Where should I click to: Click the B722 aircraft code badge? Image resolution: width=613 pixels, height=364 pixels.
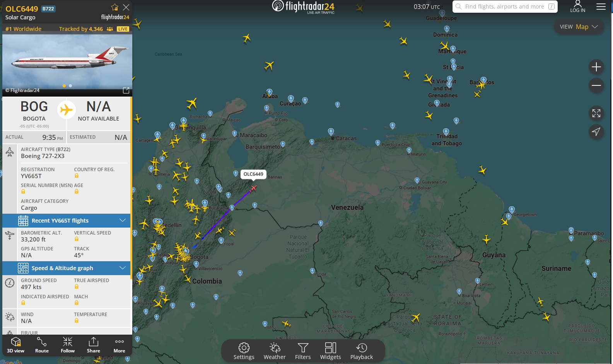point(48,9)
